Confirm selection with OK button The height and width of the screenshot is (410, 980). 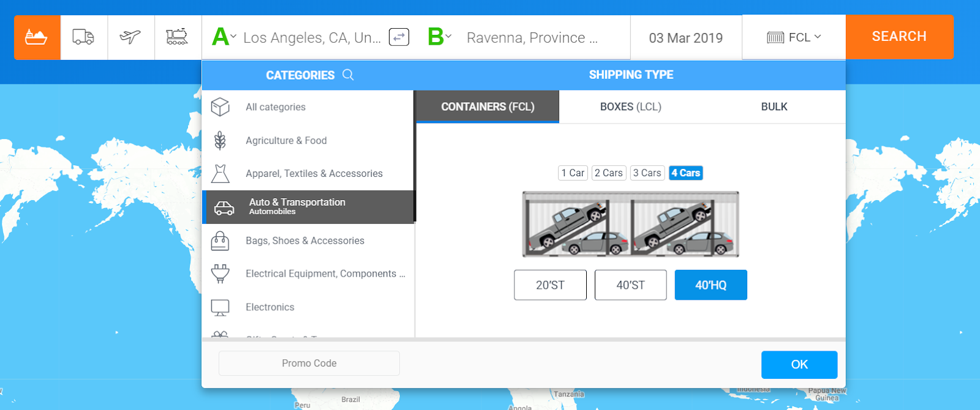pos(799,365)
